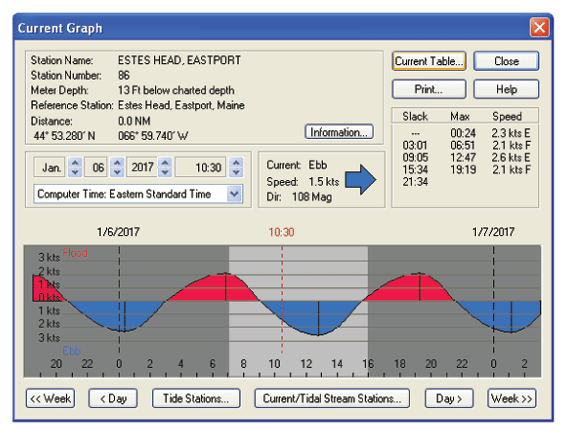Viewport: 567px width, 432px height.
Task: Click the 06:51 flood peak line
Action: point(226,287)
